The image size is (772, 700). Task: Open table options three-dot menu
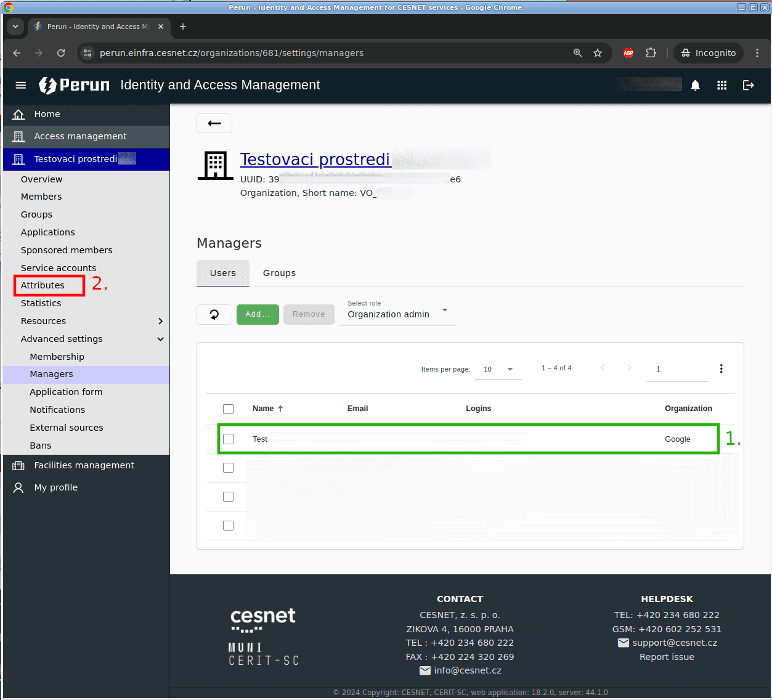pyautogui.click(x=721, y=368)
